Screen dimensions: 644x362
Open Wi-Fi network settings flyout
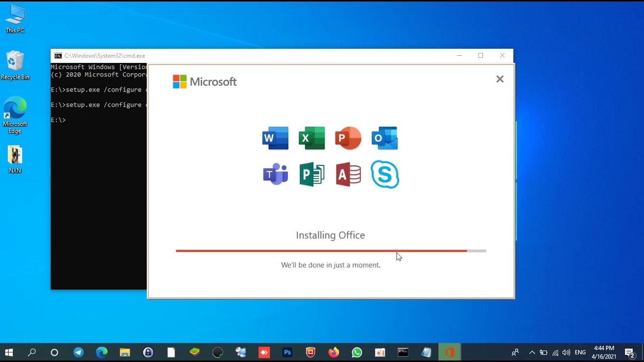click(555, 352)
